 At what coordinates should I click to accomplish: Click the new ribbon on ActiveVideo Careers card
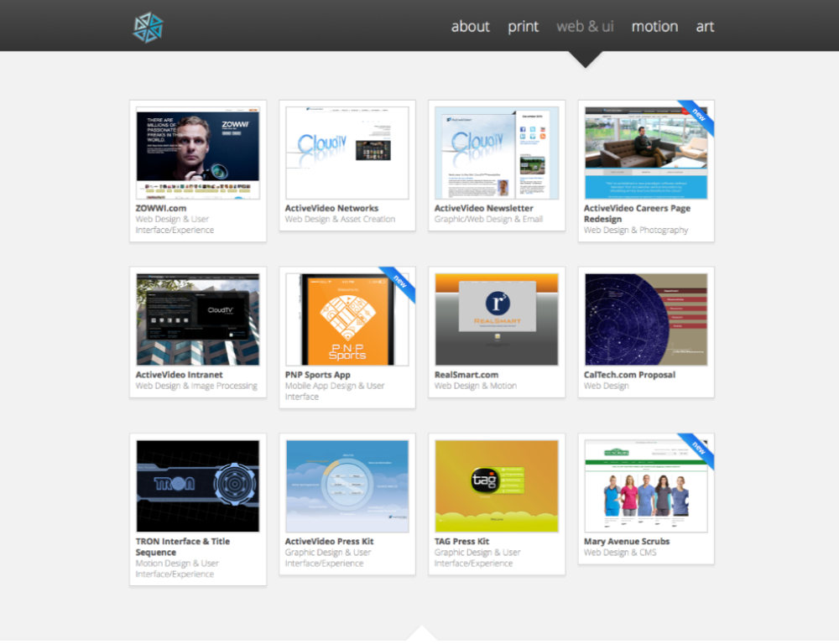click(698, 116)
